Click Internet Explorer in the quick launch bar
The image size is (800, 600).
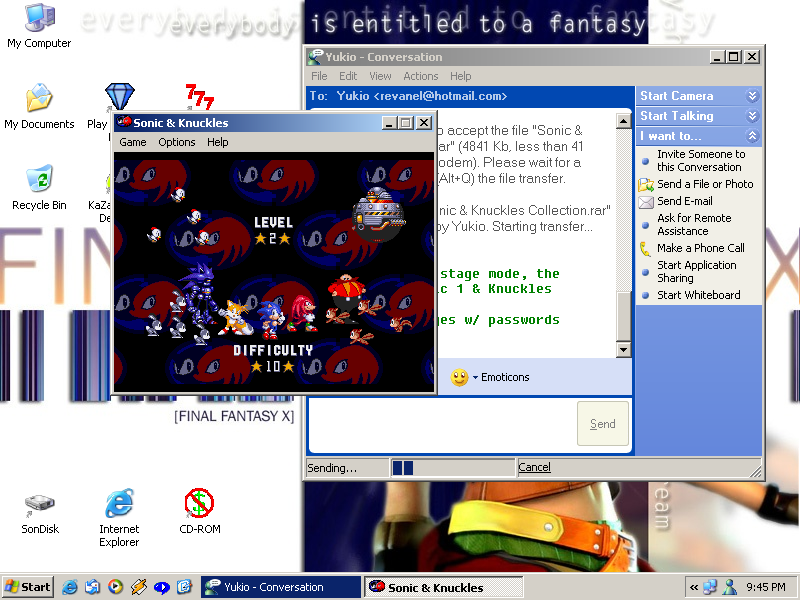click(x=71, y=587)
